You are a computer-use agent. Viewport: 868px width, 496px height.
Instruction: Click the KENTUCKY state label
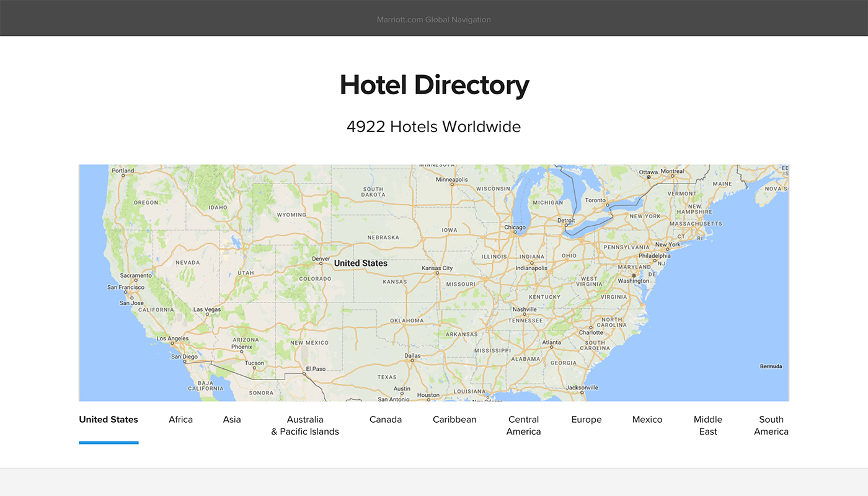click(544, 297)
